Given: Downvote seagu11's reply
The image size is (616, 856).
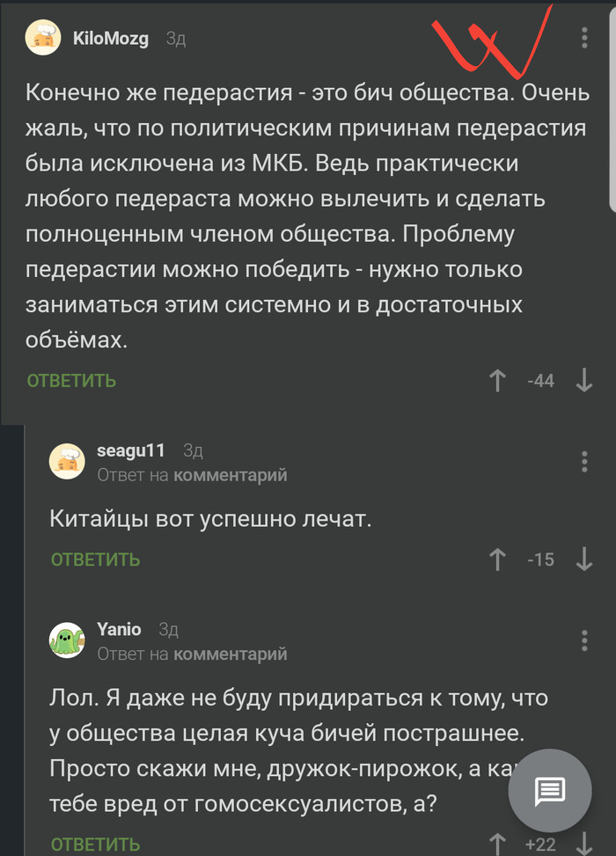Looking at the screenshot, I should pyautogui.click(x=583, y=559).
